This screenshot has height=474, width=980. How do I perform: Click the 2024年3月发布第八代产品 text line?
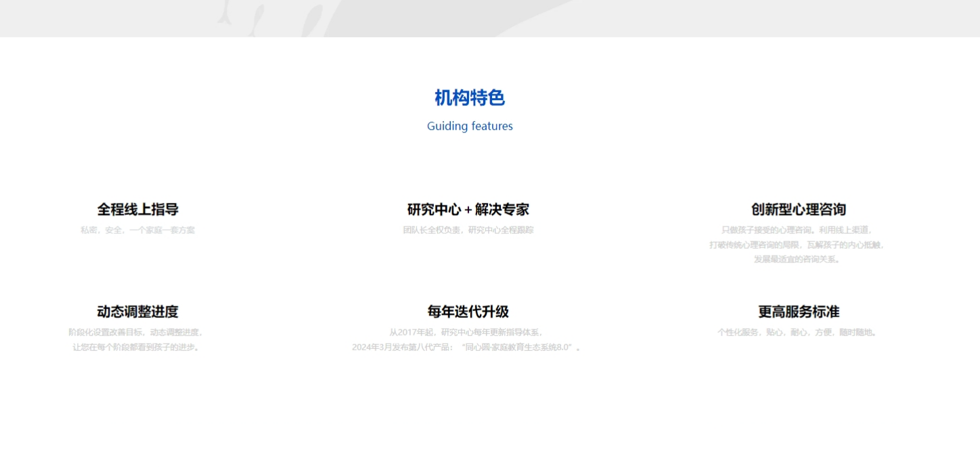(x=466, y=348)
